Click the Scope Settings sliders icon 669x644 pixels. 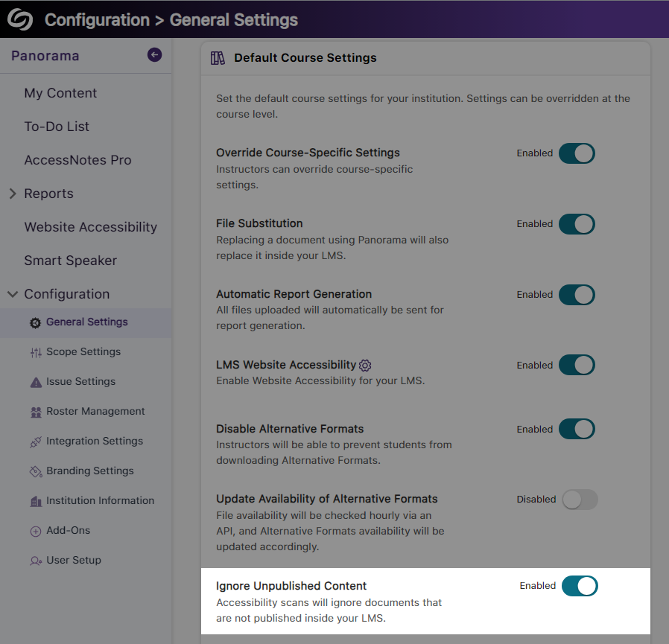coord(35,352)
